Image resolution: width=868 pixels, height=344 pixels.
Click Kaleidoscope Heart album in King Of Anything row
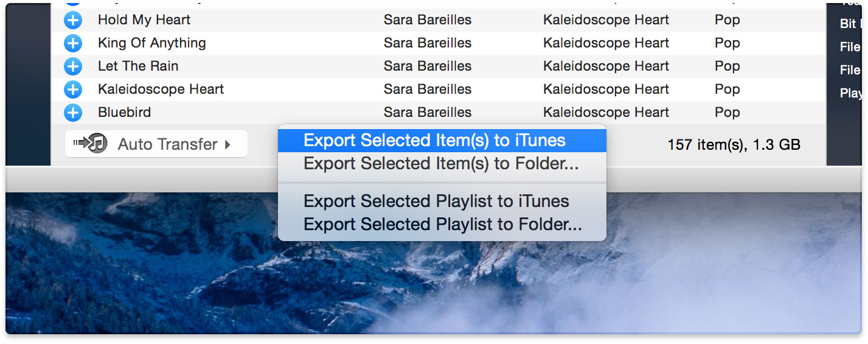[606, 43]
